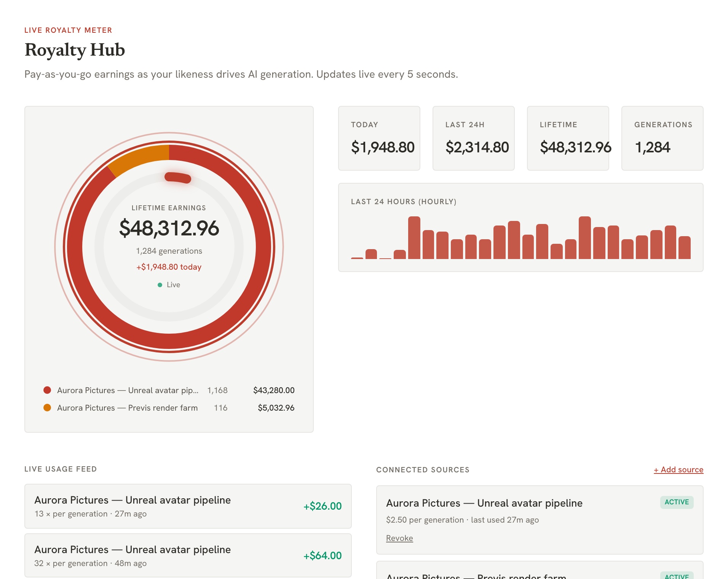
Task: Open the feed entry earning +$64.00
Action: point(188,555)
